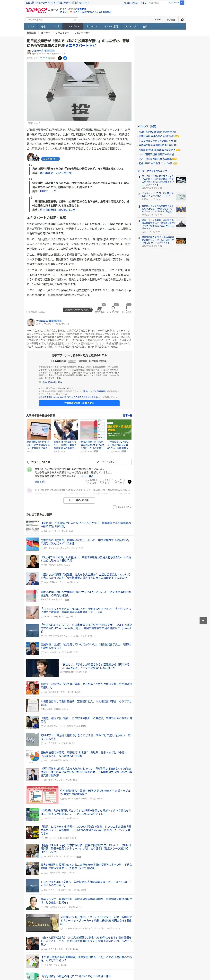The height and width of the screenshot is (980, 210).
Task: Click the web search input field
Action: [x=158, y=3]
